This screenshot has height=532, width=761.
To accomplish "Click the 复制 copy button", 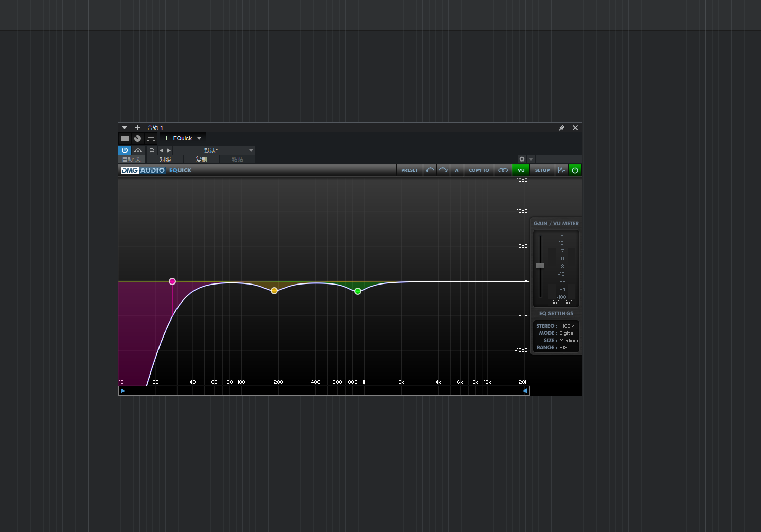I will [x=201, y=159].
